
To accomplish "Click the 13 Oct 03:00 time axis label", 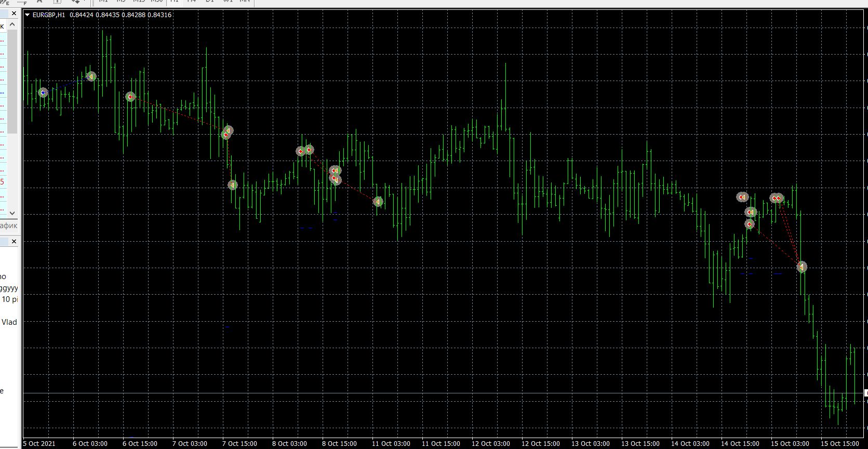I will click(x=591, y=444).
